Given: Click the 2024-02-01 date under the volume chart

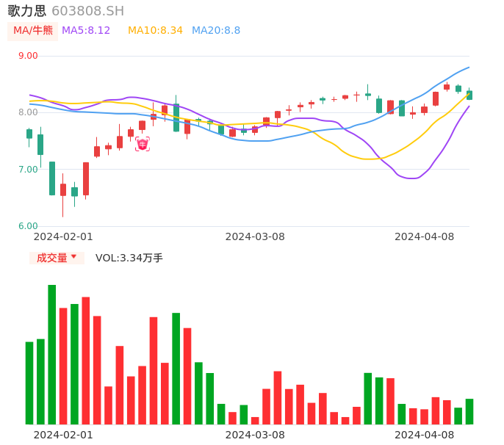Looking at the screenshot, I should pyautogui.click(x=63, y=435).
